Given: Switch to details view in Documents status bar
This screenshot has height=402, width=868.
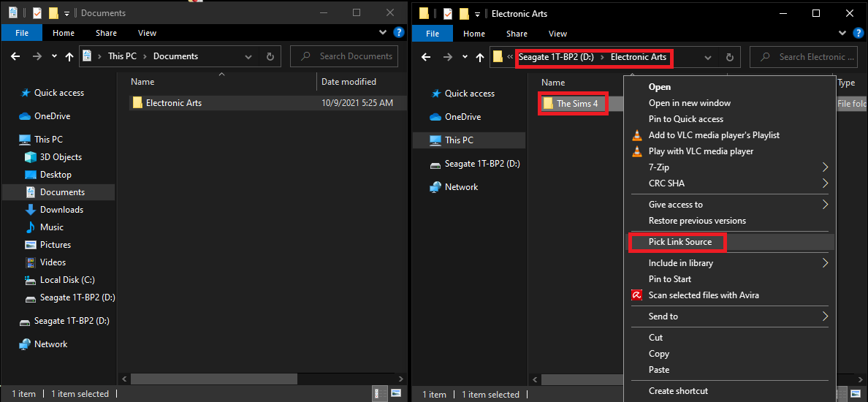Looking at the screenshot, I should click(x=381, y=394).
